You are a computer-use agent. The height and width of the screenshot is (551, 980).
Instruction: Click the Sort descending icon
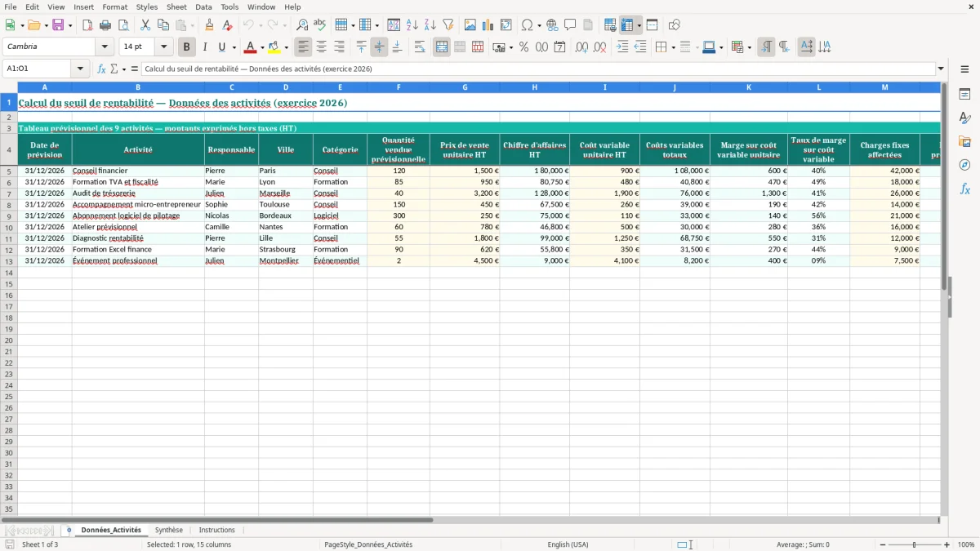tap(430, 25)
